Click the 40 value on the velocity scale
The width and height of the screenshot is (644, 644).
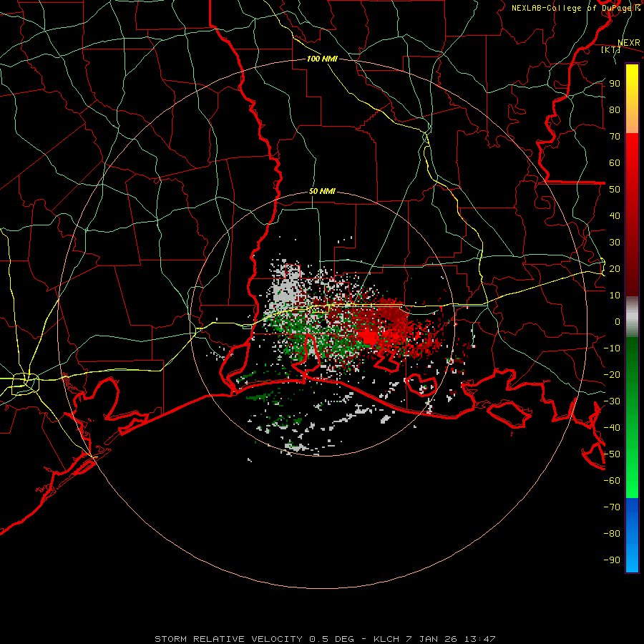tap(615, 216)
